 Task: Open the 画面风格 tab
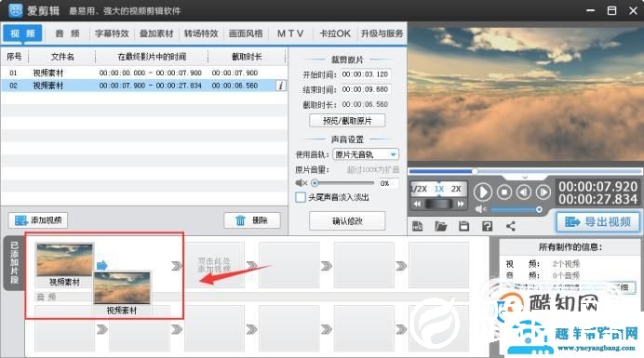coord(246,33)
